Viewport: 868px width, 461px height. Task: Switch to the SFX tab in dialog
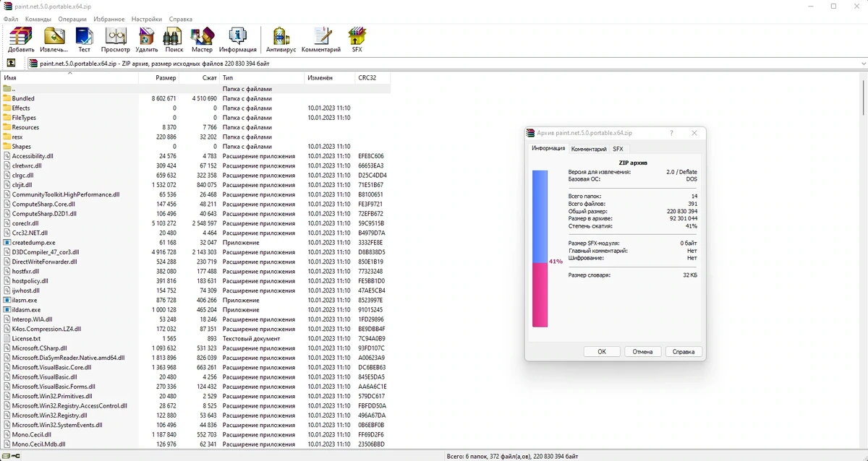[618, 149]
